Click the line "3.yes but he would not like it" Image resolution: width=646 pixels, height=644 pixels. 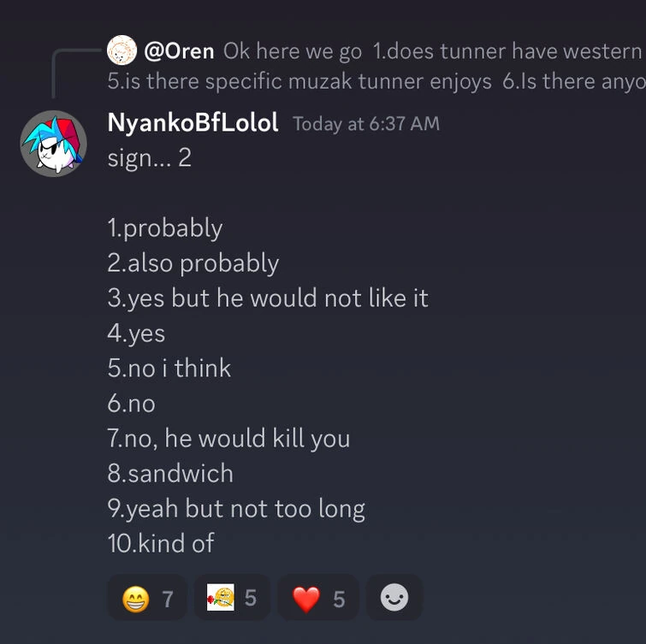point(267,298)
